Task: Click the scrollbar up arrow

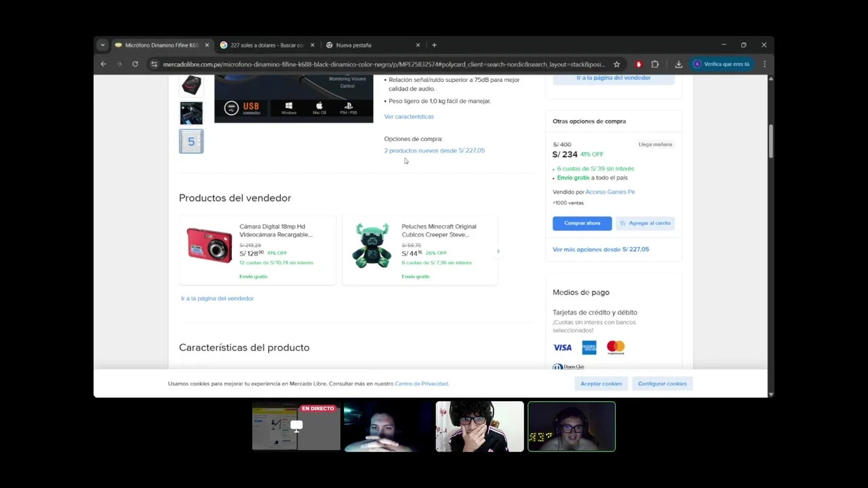Action: pyautogui.click(x=771, y=79)
